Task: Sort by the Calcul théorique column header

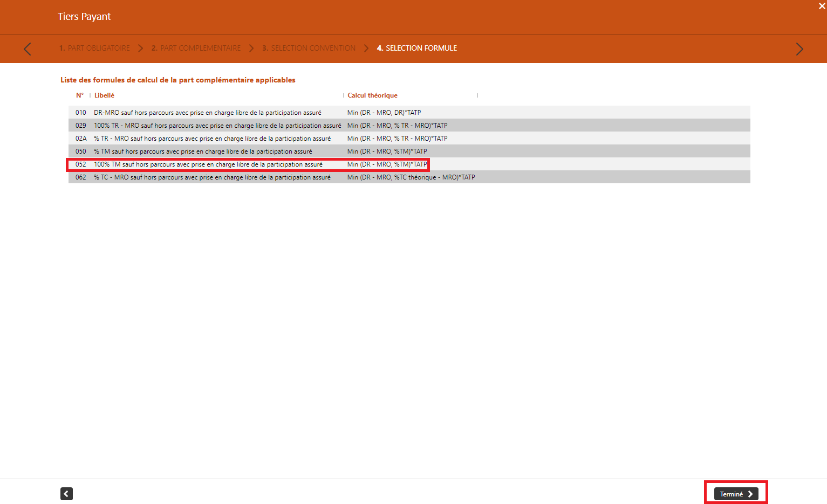Action: point(372,95)
